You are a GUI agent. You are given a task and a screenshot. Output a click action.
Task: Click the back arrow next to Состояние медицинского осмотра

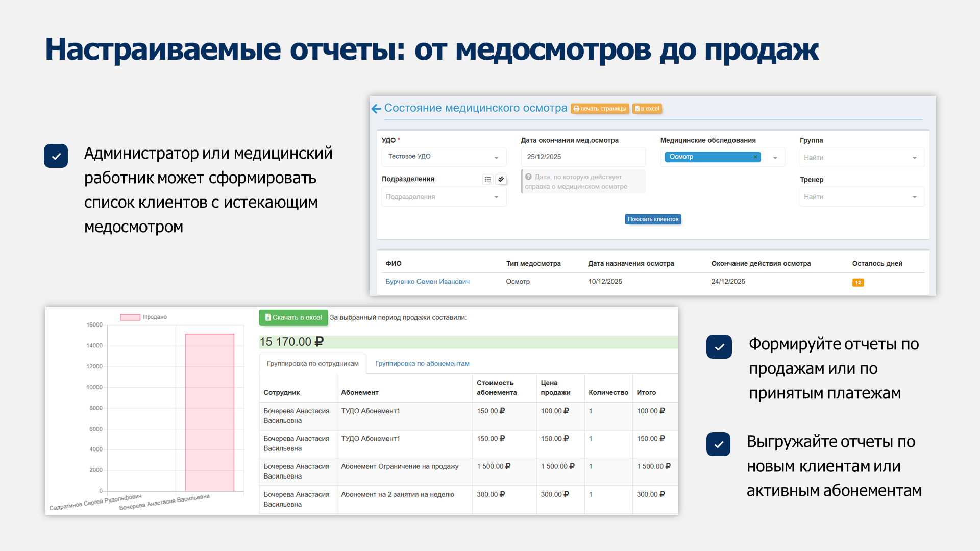376,109
